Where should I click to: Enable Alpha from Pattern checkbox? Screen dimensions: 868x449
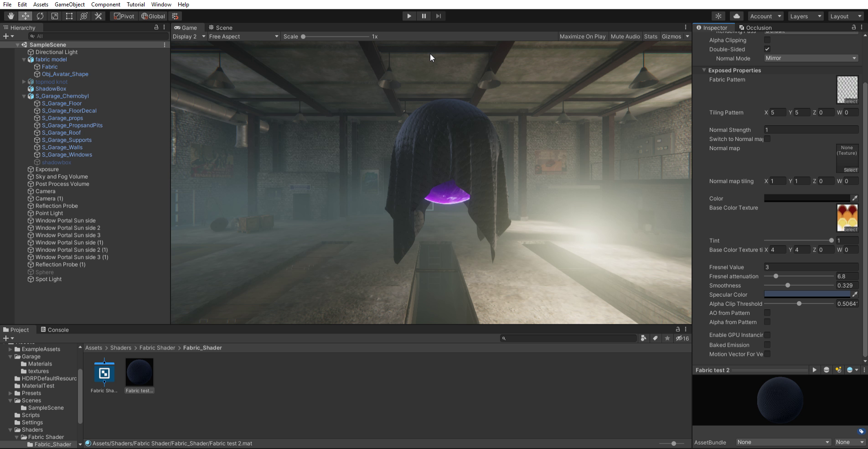(767, 322)
